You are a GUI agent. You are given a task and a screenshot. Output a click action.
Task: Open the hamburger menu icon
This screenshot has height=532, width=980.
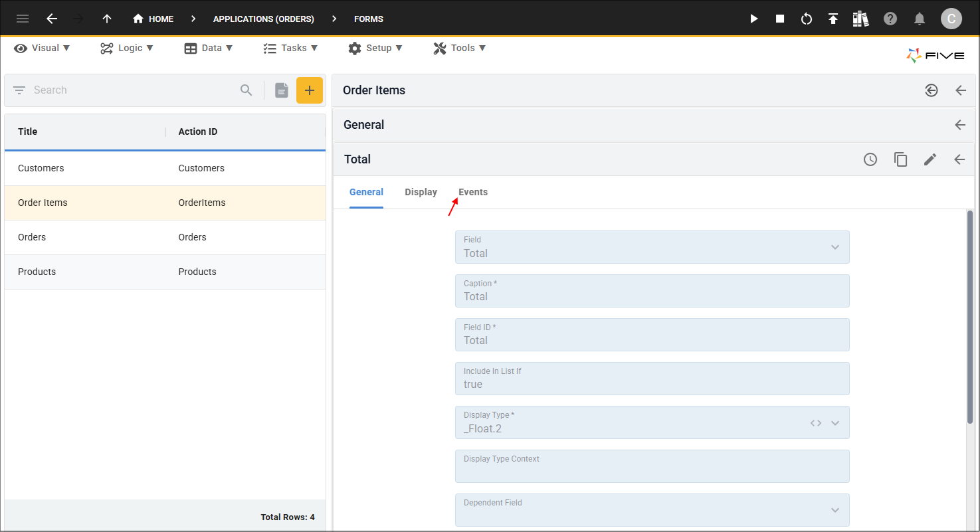click(x=23, y=19)
